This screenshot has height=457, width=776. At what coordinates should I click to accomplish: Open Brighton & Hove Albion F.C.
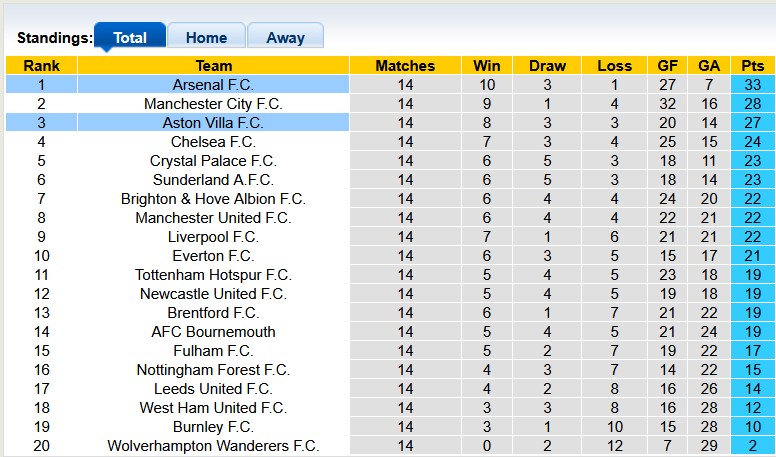[213, 199]
